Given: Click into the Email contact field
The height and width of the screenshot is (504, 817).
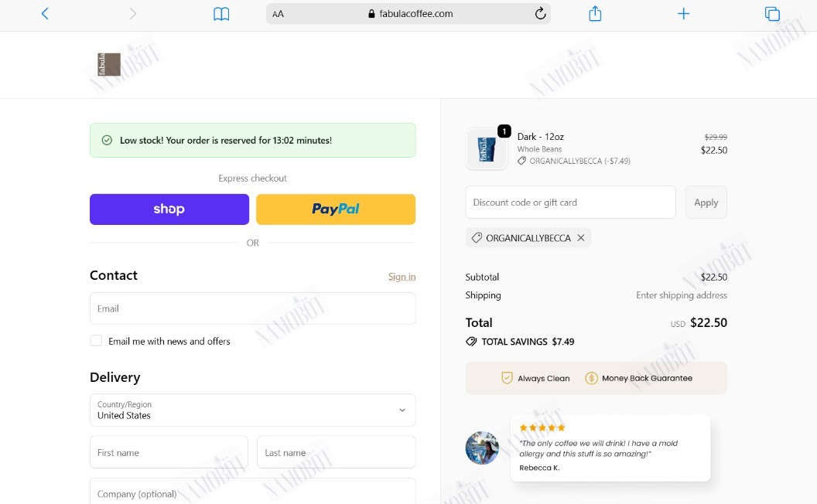Looking at the screenshot, I should click(x=253, y=308).
